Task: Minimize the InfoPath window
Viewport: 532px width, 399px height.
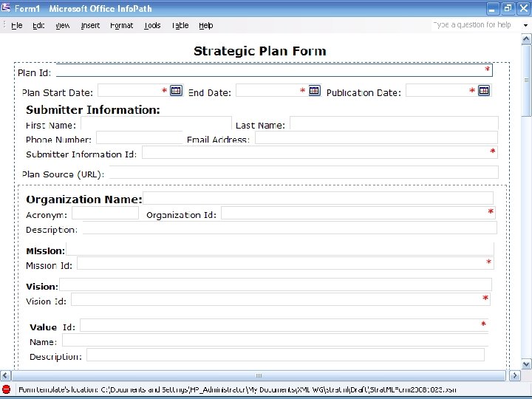Action: (x=492, y=8)
